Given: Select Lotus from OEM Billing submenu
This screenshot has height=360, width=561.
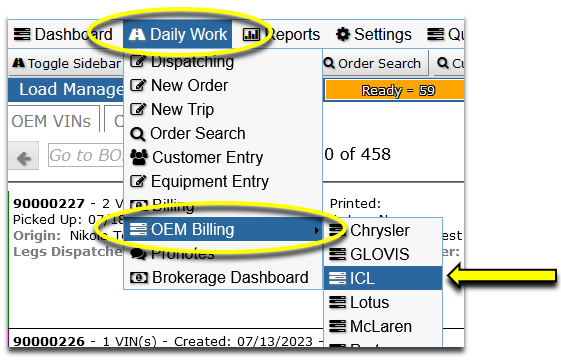Looking at the screenshot, I should tap(383, 302).
